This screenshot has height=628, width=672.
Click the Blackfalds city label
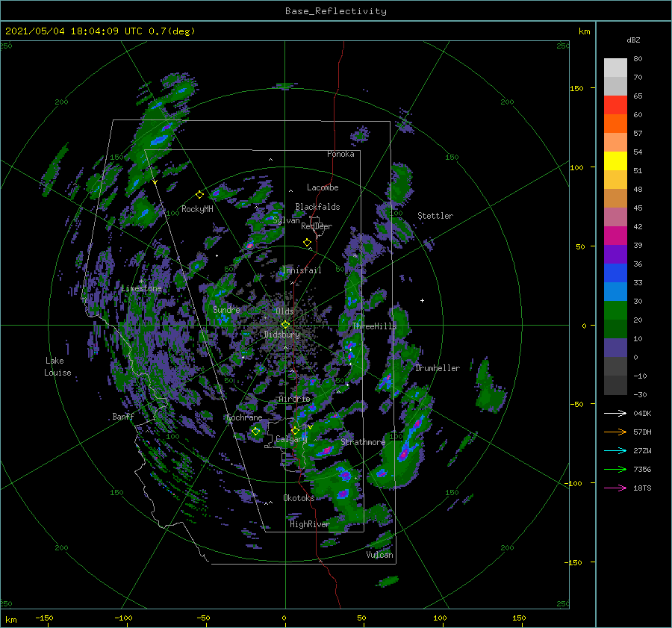point(317,207)
